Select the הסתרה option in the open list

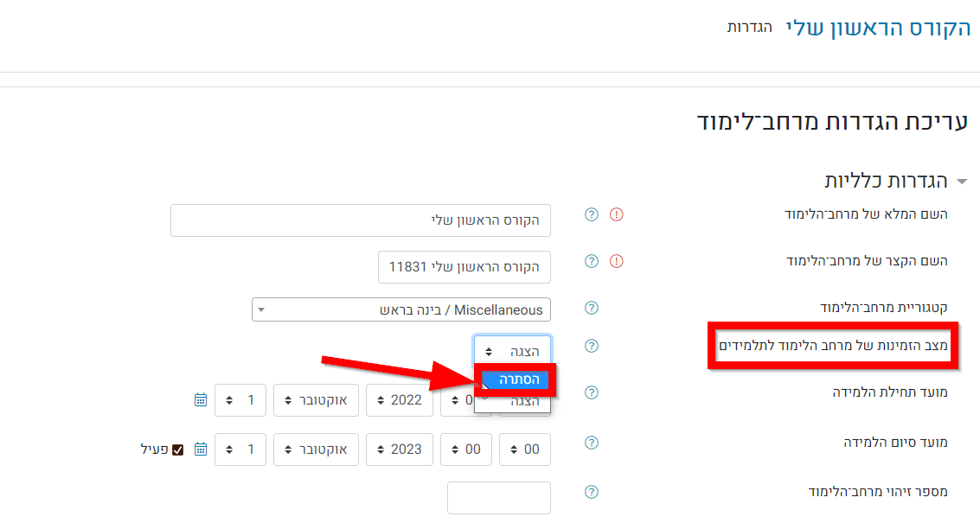coord(515,379)
